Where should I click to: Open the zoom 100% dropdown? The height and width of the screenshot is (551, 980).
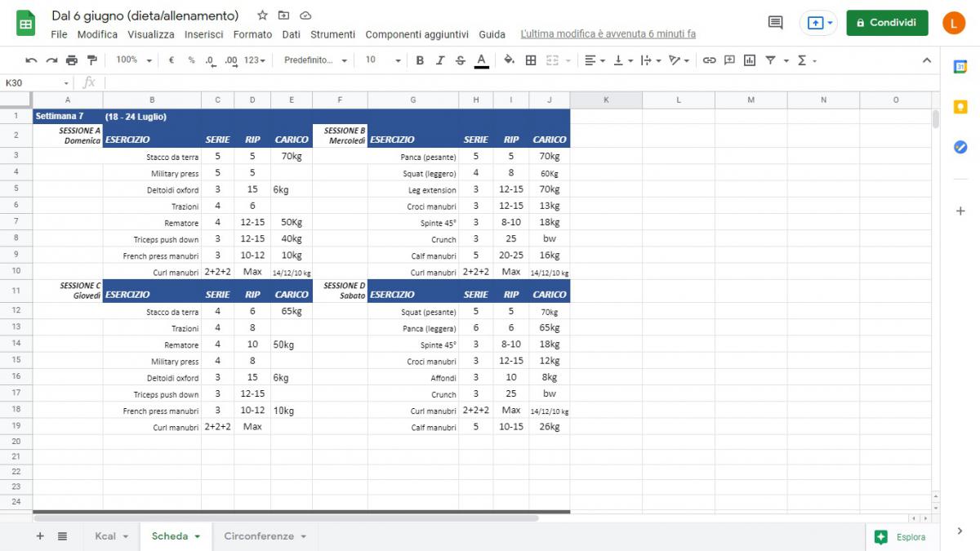coord(134,60)
